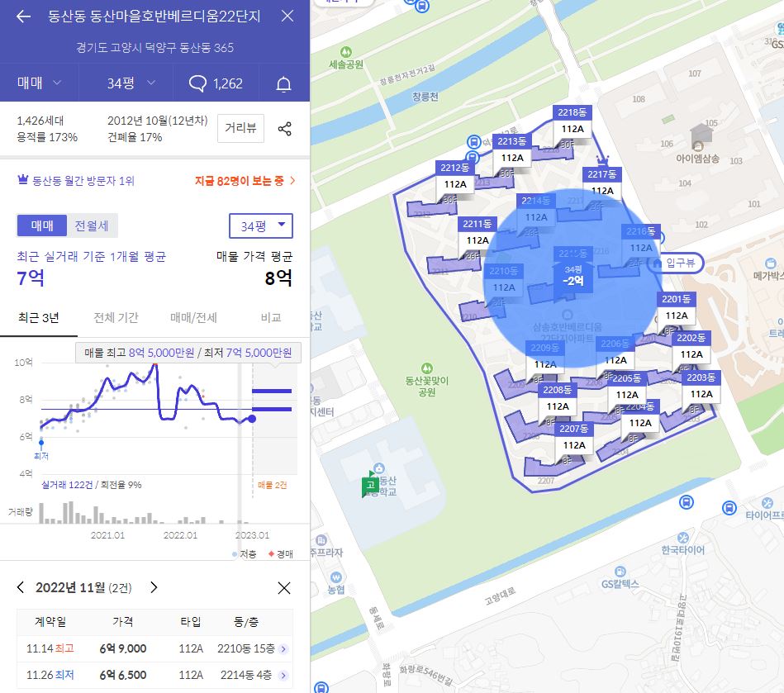784x693 pixels.
Task: Select 2217동 marker on map
Action: pyautogui.click(x=602, y=183)
